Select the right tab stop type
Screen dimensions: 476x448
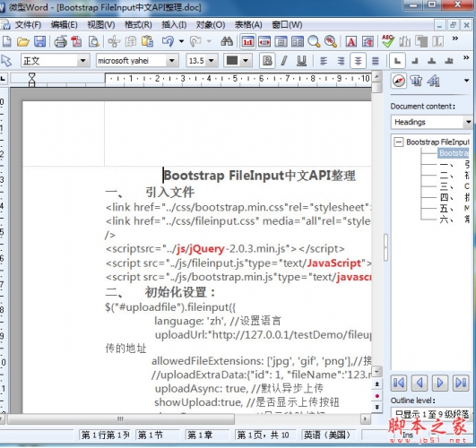click(414, 61)
